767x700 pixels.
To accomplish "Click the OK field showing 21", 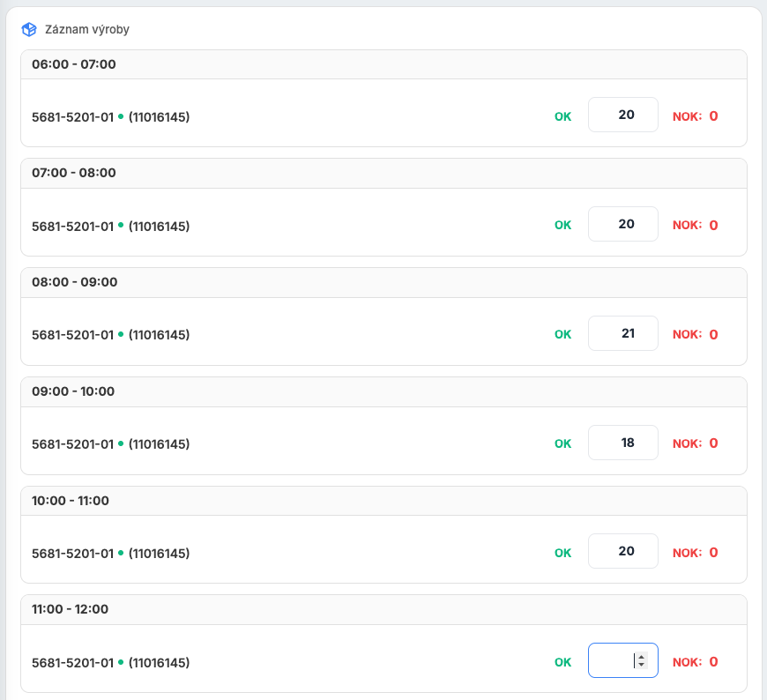I will click(622, 334).
